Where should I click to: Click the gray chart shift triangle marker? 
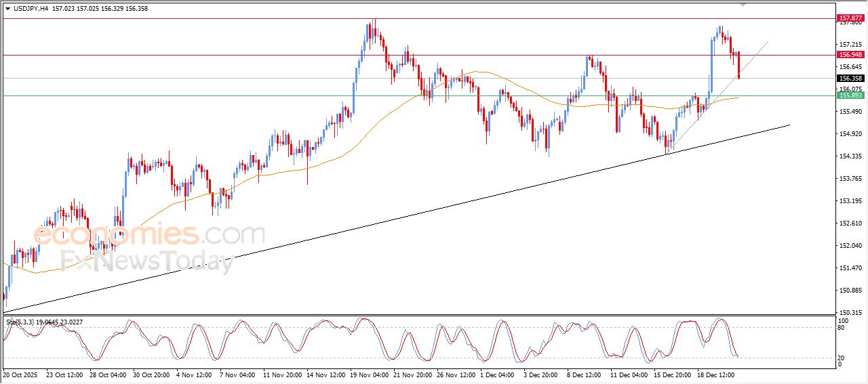(743, 5)
